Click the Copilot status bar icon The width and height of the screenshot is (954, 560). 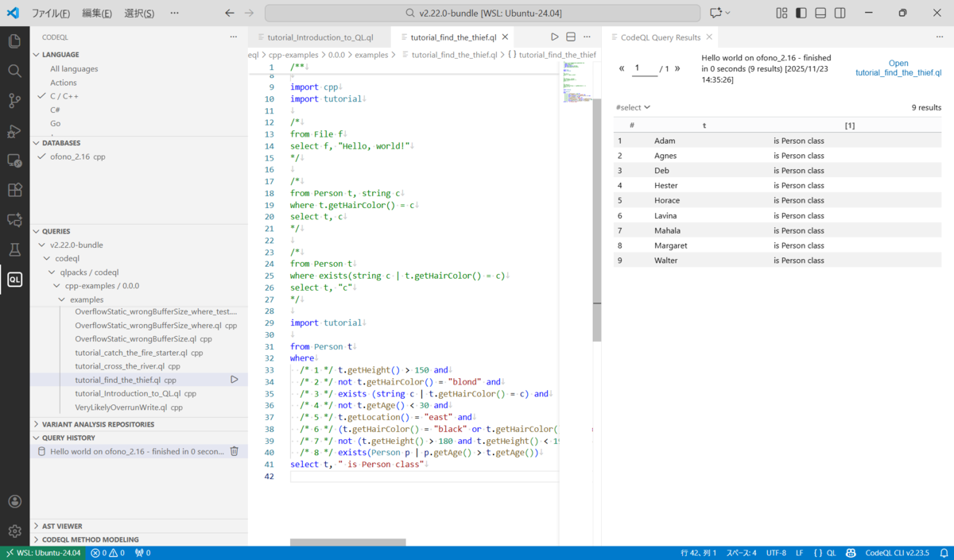pos(851,553)
